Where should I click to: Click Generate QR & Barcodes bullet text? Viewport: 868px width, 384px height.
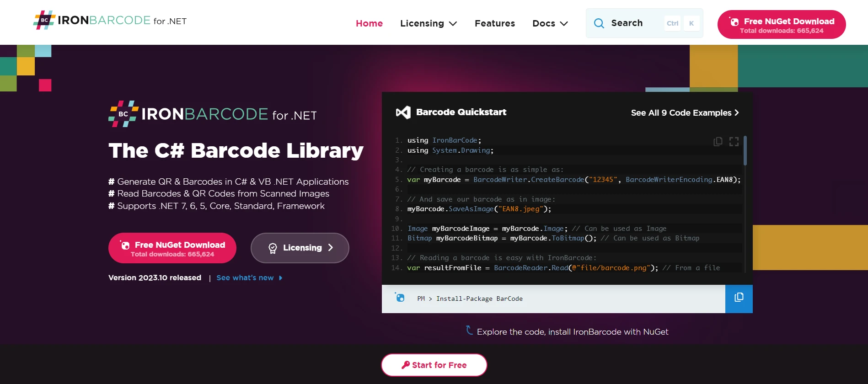coord(233,181)
